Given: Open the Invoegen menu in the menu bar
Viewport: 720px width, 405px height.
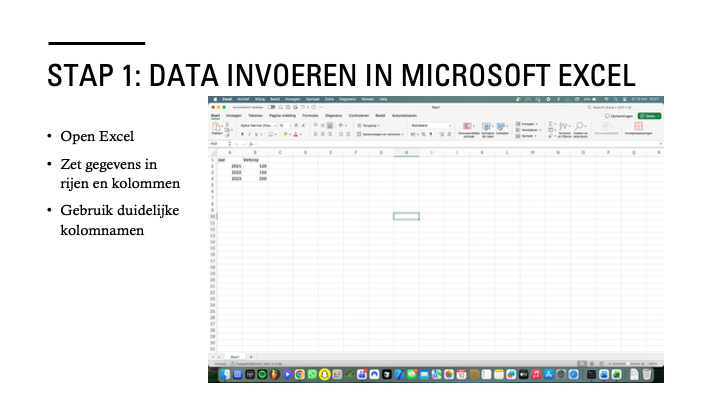Looking at the screenshot, I should pyautogui.click(x=295, y=100).
